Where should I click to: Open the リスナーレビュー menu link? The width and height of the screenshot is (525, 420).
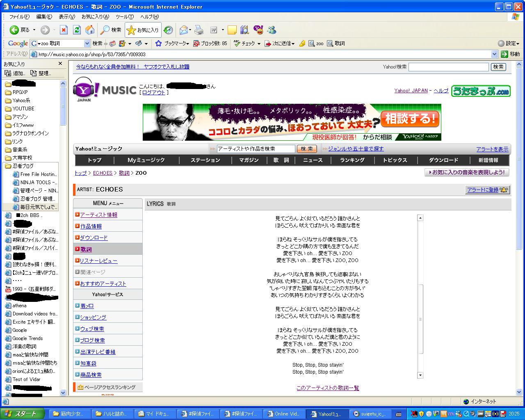coord(99,261)
